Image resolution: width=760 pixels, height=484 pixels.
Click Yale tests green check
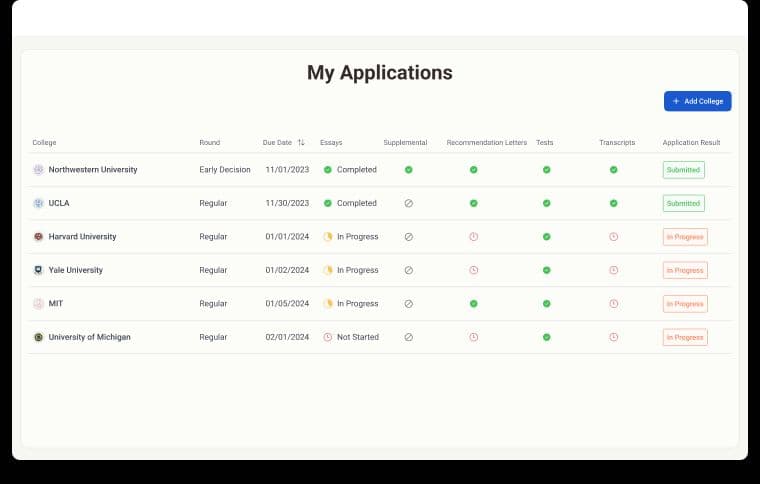tap(547, 270)
